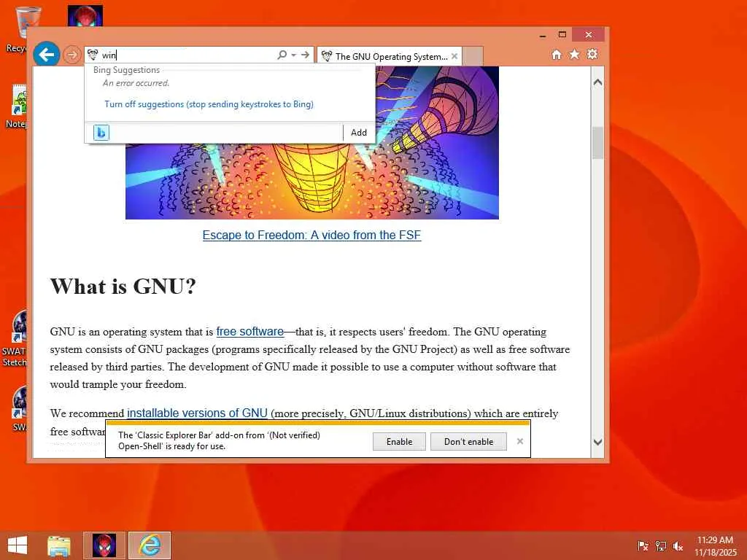Open the Tools gear menu
Image resolution: width=747 pixels, height=560 pixels.
tap(592, 55)
